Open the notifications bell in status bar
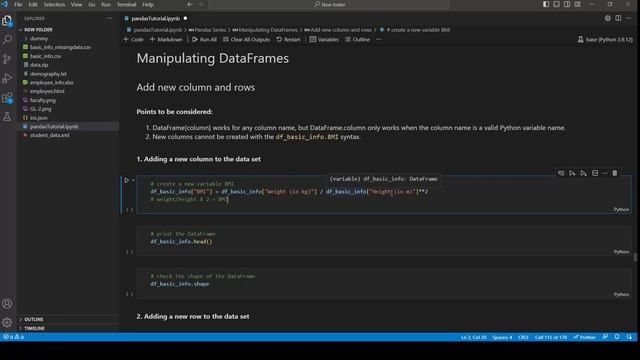This screenshot has height=360, width=640. click(617, 337)
